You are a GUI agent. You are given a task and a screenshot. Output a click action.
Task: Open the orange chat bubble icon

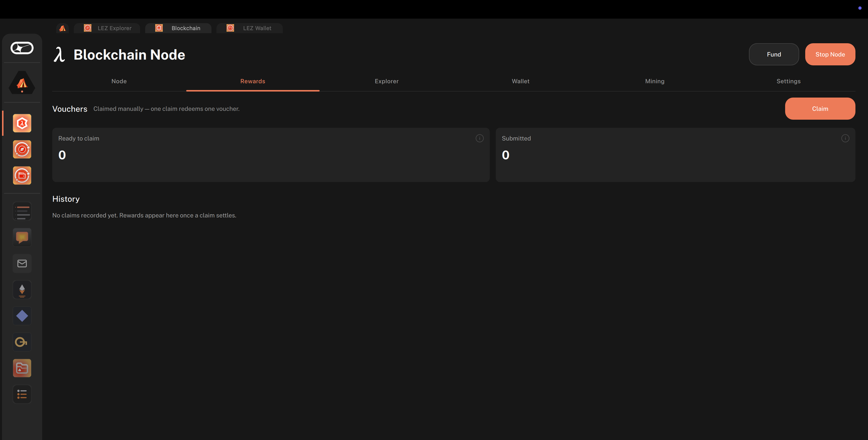22,237
